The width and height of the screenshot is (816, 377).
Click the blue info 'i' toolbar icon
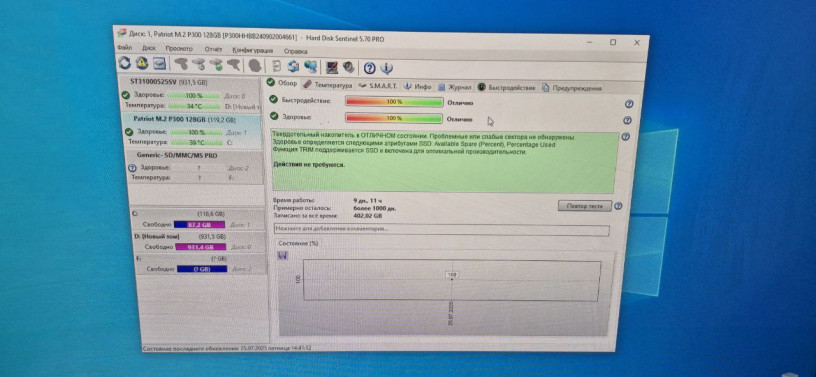(387, 68)
